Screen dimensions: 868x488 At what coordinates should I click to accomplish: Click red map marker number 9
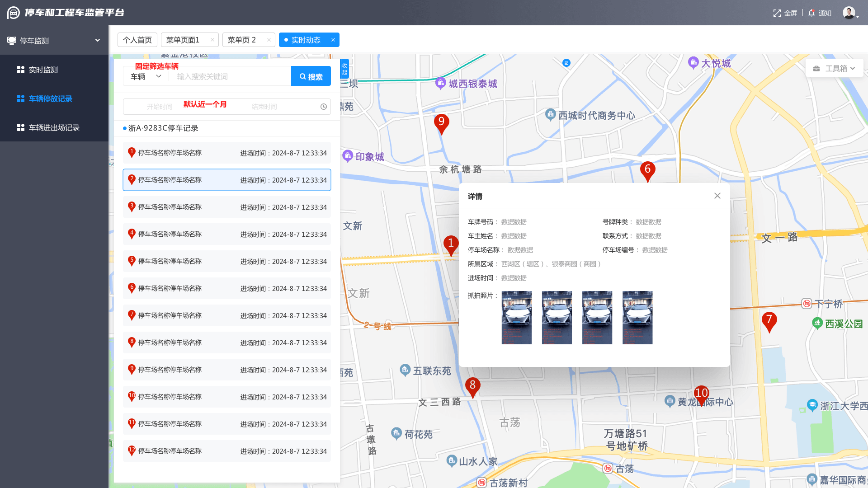pos(441,122)
